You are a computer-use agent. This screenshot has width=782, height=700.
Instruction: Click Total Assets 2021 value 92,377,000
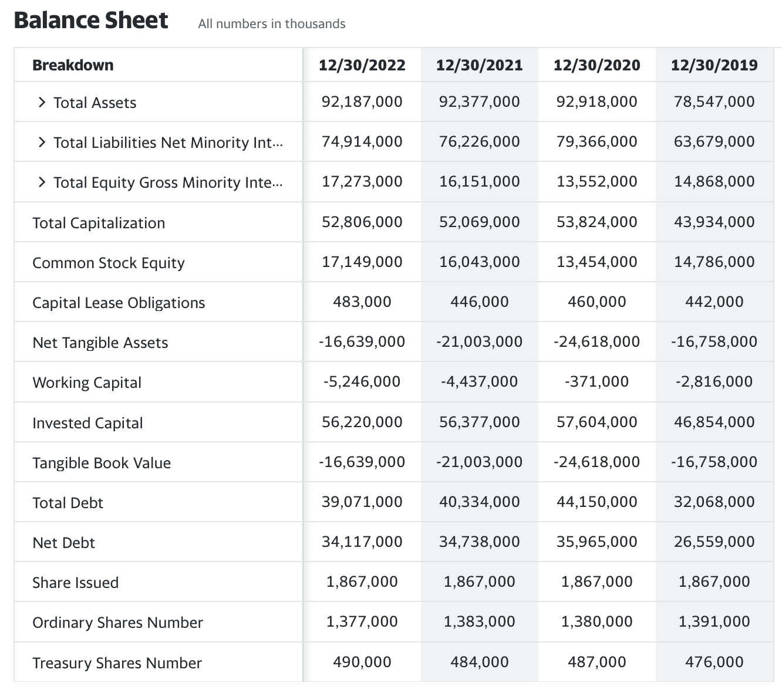480,102
